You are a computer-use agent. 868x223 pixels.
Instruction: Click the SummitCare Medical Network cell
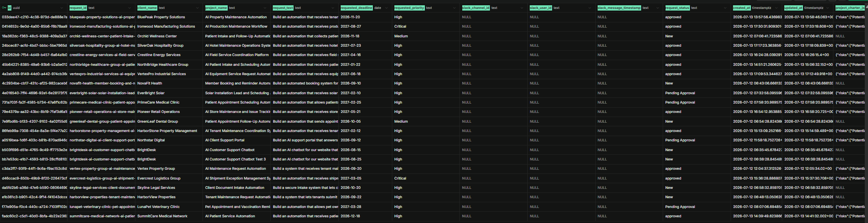click(x=169, y=216)
